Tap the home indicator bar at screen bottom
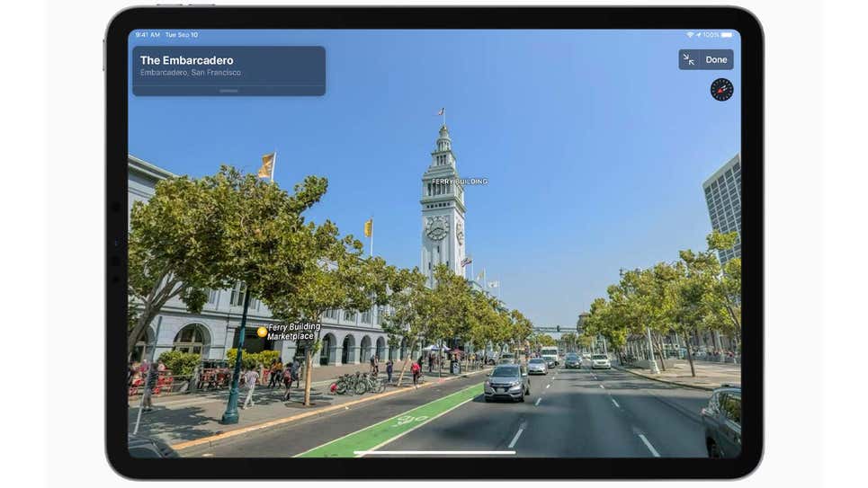868x488 pixels. point(434,452)
